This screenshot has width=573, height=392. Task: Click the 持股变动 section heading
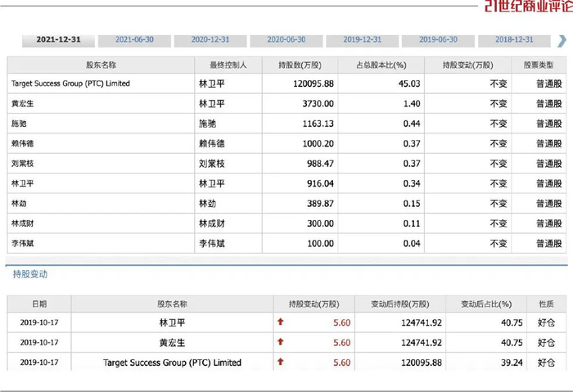(x=29, y=275)
